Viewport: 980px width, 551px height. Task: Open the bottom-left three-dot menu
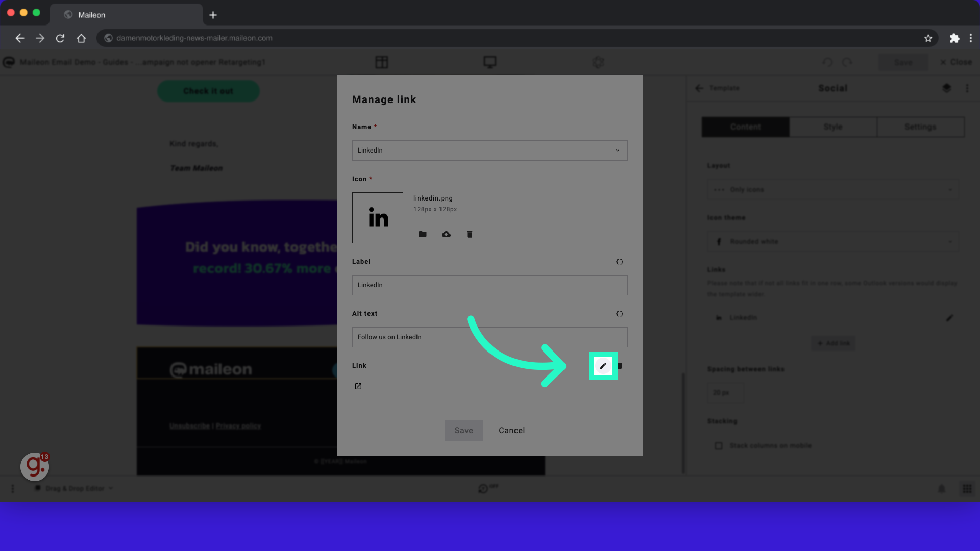tap(13, 489)
